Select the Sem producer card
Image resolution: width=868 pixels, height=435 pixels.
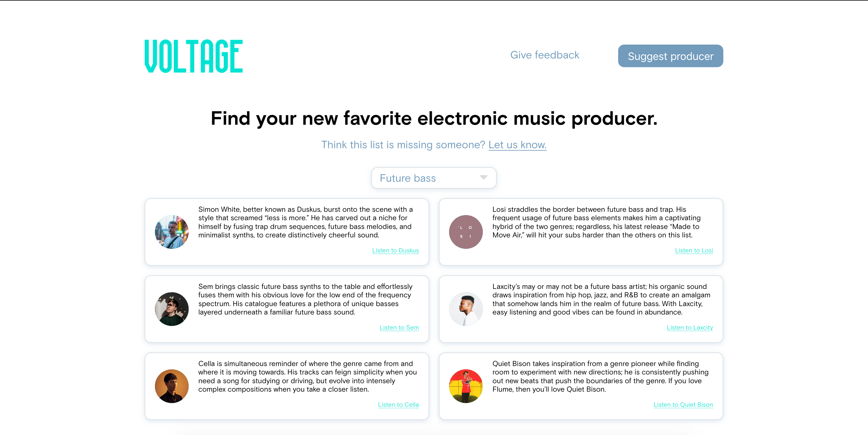click(286, 309)
